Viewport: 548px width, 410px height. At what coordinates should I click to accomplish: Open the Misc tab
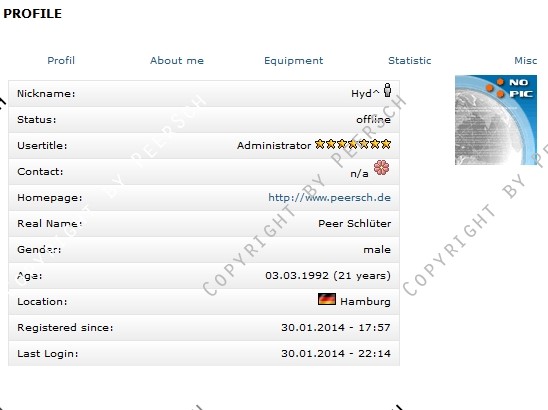click(x=526, y=60)
